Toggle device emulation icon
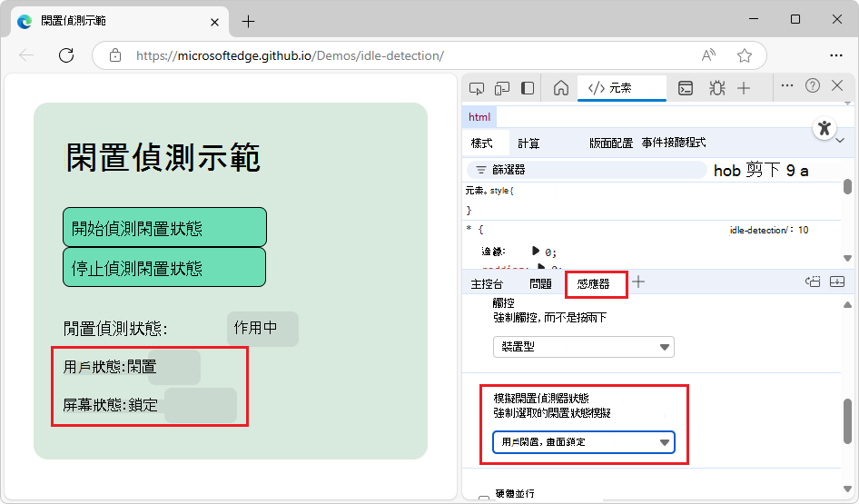The height and width of the screenshot is (504, 859). (502, 88)
